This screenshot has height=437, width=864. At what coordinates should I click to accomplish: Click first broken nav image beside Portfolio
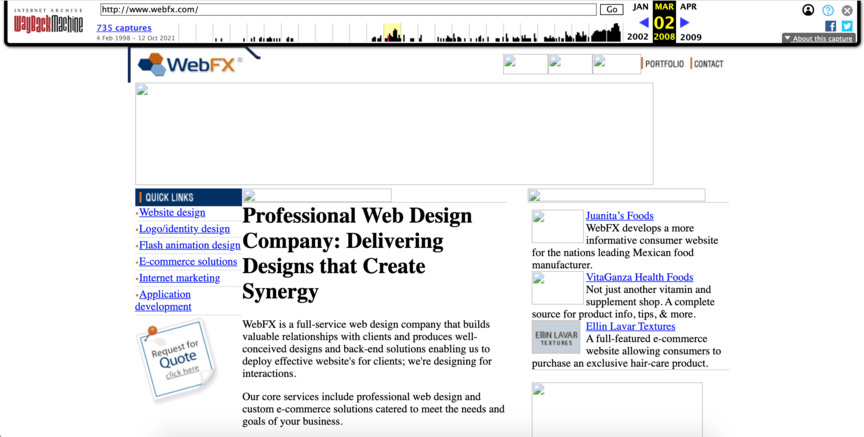[525, 64]
